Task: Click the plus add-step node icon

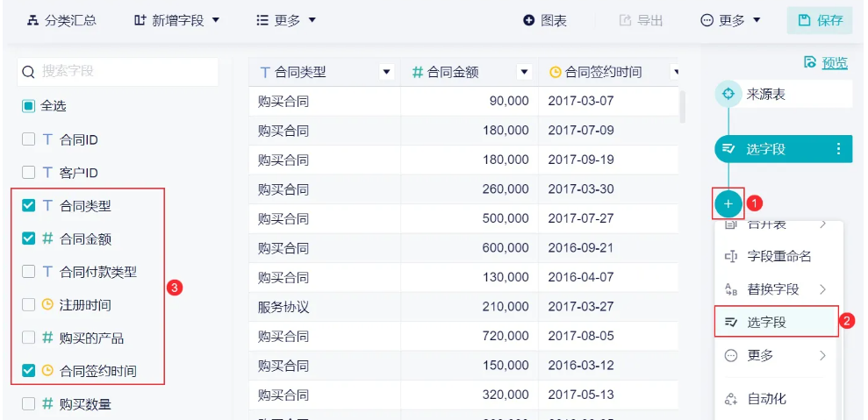Action: point(728,203)
